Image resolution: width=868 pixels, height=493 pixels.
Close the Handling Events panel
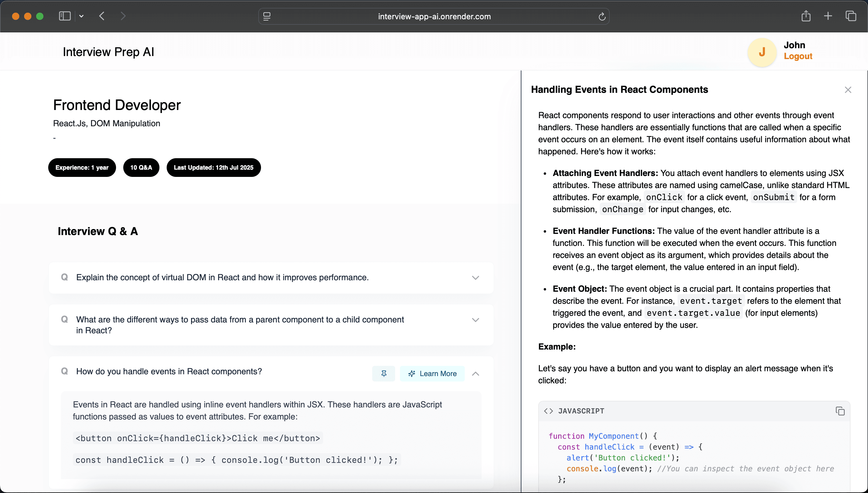[848, 89]
